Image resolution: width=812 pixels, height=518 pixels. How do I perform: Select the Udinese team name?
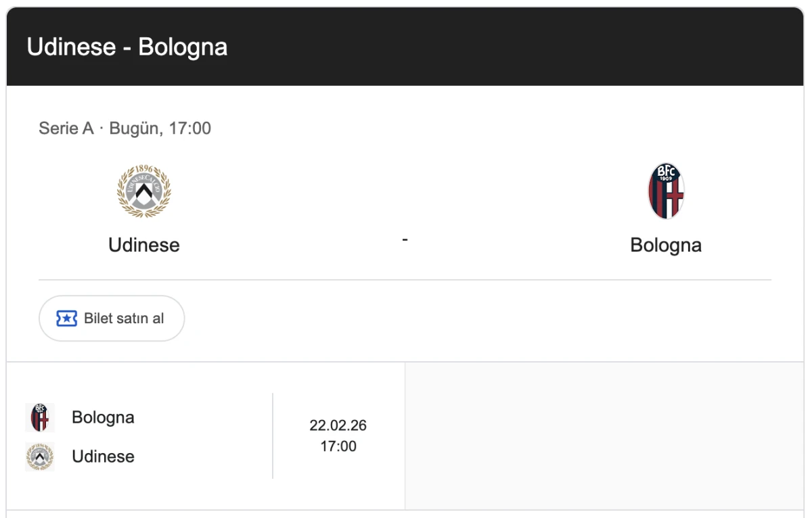(144, 245)
